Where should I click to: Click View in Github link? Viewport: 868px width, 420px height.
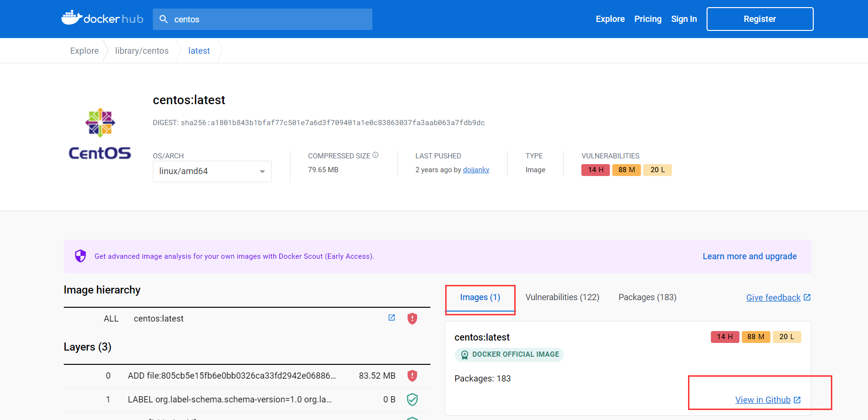point(763,400)
